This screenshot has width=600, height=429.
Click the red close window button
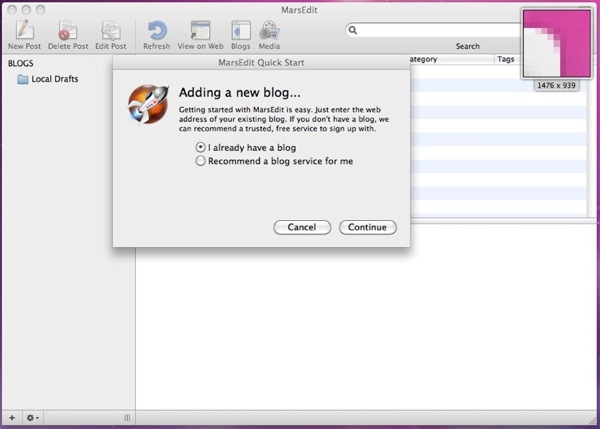pos(12,10)
